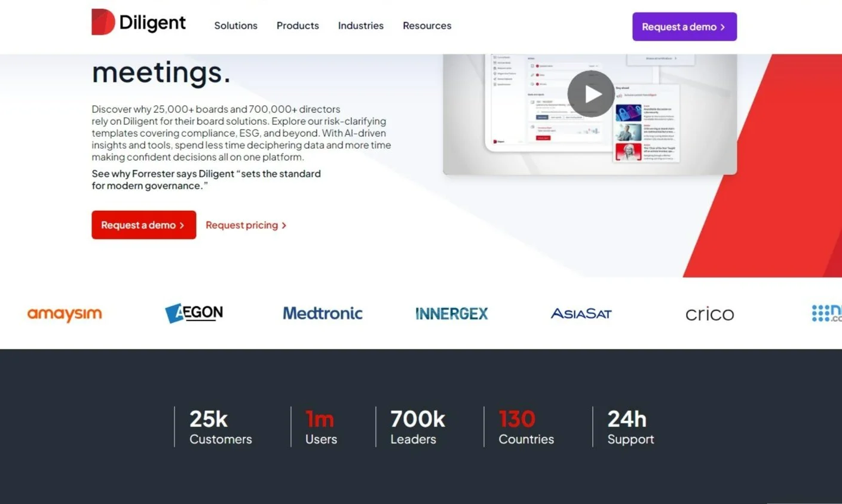
Task: Click the crico logo
Action: [709, 314]
